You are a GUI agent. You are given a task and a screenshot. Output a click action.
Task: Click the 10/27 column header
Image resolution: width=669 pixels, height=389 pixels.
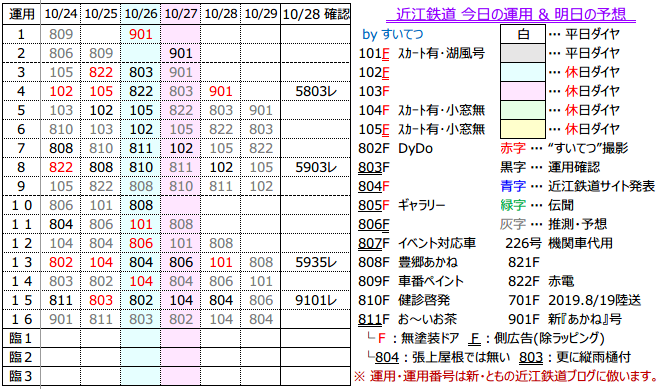tap(181, 14)
